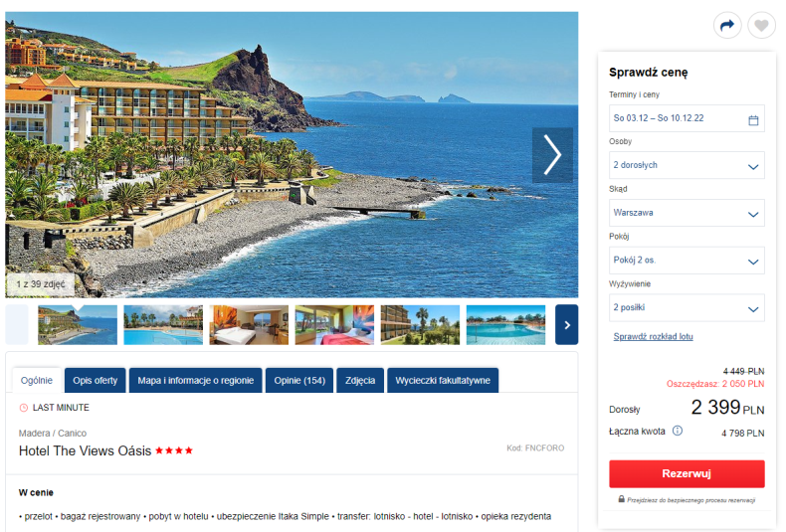Click the share arrow icon
The height and width of the screenshot is (532, 786).
tap(727, 25)
